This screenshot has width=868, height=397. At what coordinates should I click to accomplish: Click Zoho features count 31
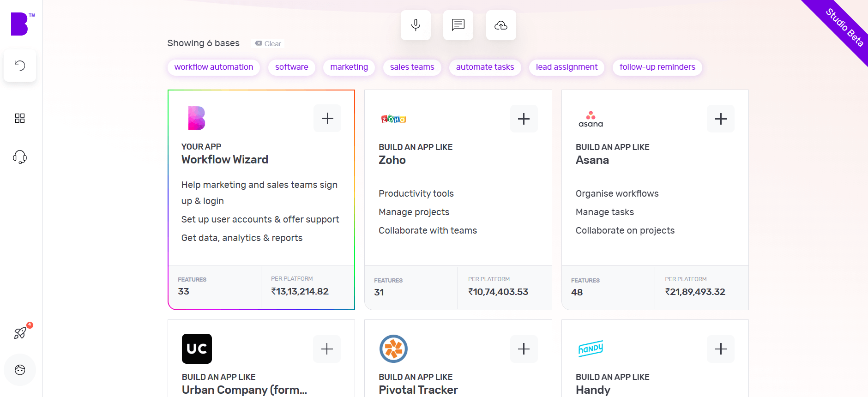click(379, 292)
